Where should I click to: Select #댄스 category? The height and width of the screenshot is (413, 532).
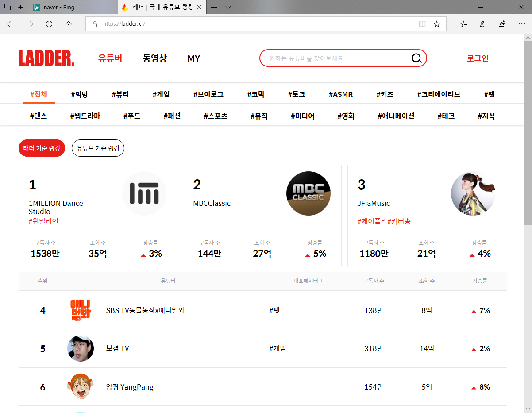[39, 116]
